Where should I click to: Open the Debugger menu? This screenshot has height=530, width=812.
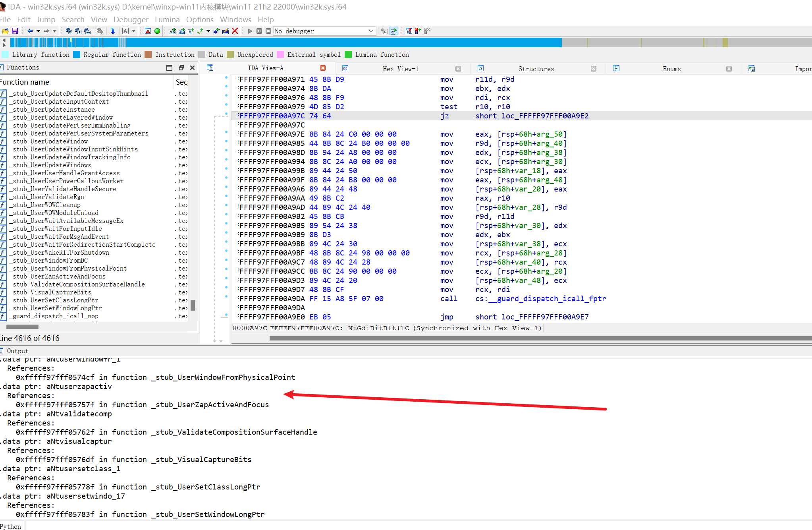coord(131,19)
